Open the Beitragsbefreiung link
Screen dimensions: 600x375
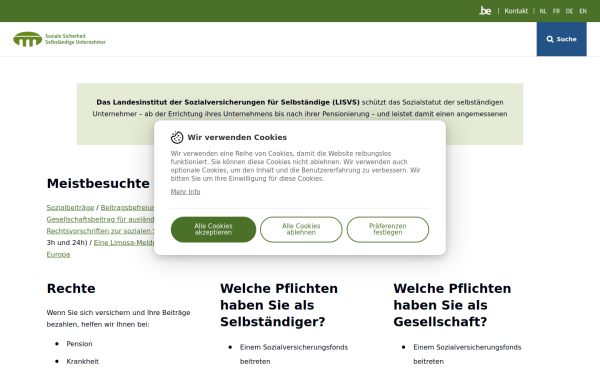point(127,207)
